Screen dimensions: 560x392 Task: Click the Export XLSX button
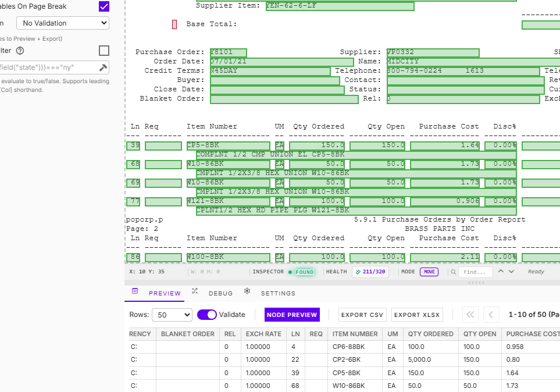click(417, 315)
